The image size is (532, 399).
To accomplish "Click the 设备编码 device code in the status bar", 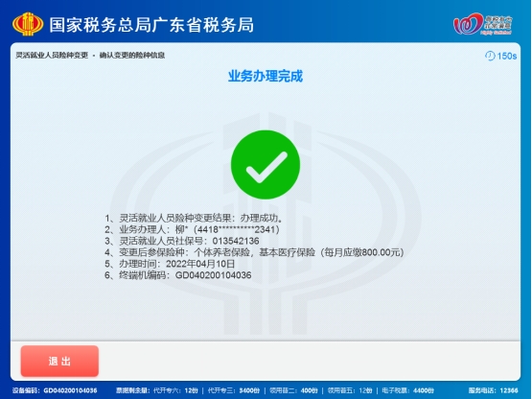I will pos(55,390).
